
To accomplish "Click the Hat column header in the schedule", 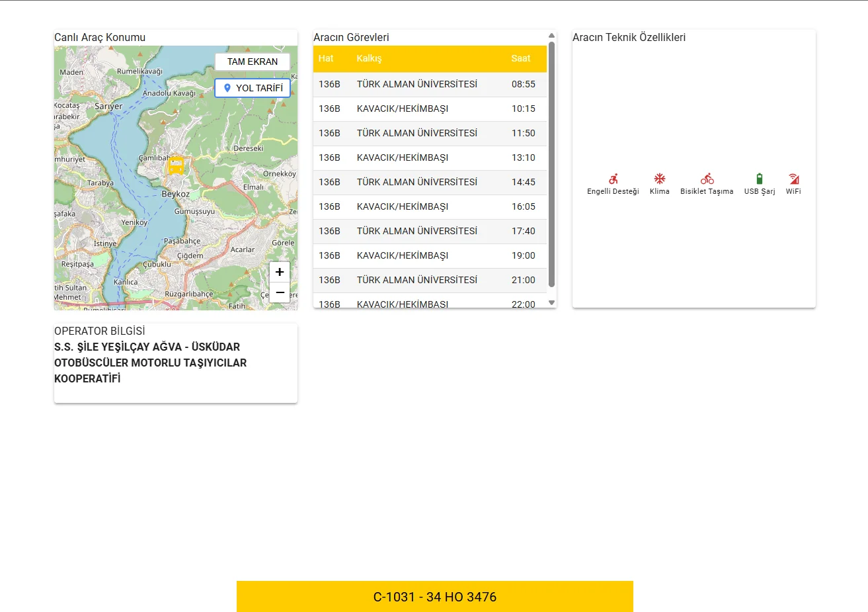I will tap(326, 58).
